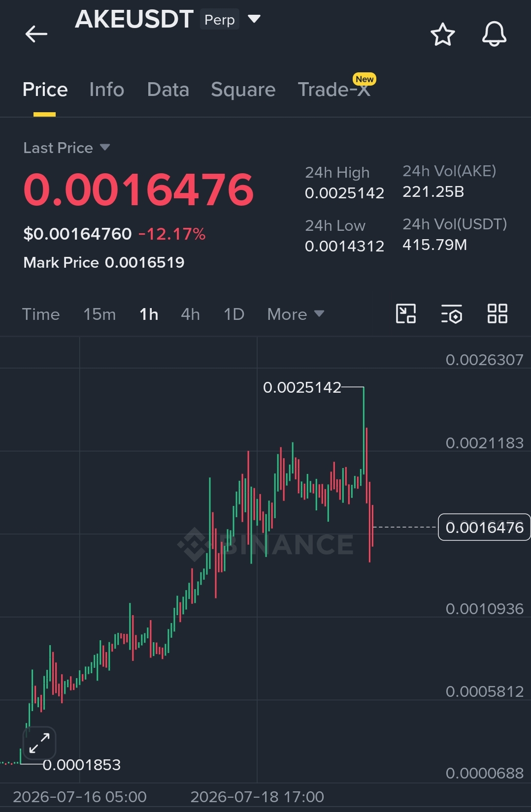Expand the Last Price type dropdown
This screenshot has width=531, height=812.
(x=104, y=147)
